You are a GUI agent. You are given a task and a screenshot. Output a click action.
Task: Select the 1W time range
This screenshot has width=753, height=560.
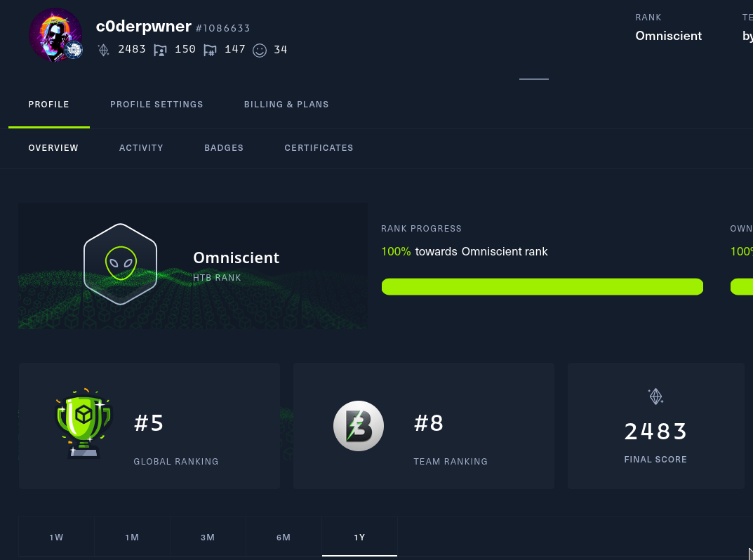click(x=56, y=538)
